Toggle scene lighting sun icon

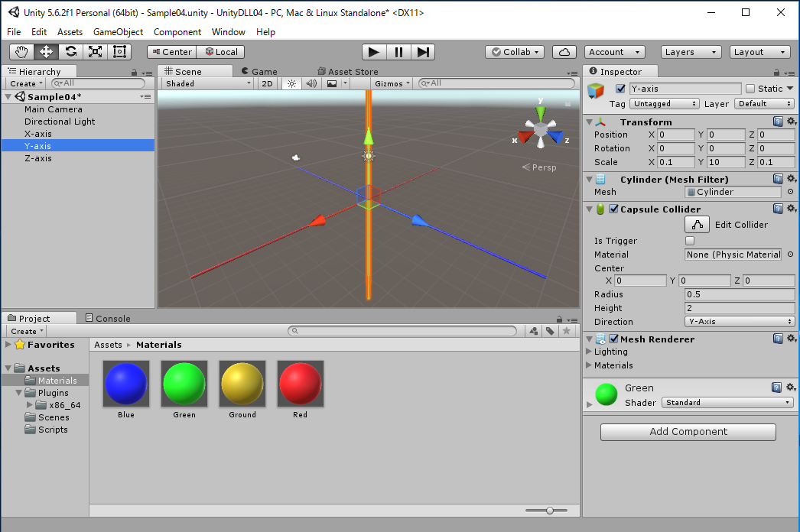point(291,83)
